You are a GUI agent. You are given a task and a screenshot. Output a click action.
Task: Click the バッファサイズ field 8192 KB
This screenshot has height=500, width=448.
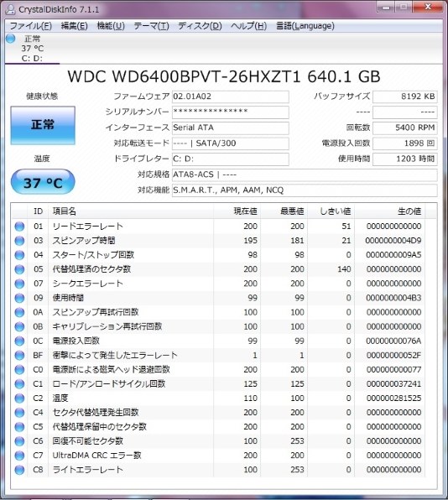405,96
